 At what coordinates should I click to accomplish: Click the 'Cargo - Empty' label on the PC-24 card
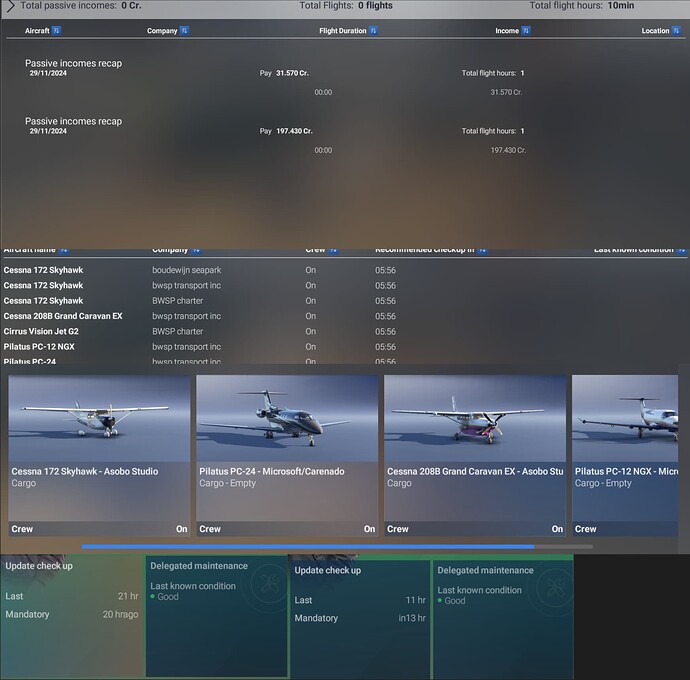click(228, 483)
